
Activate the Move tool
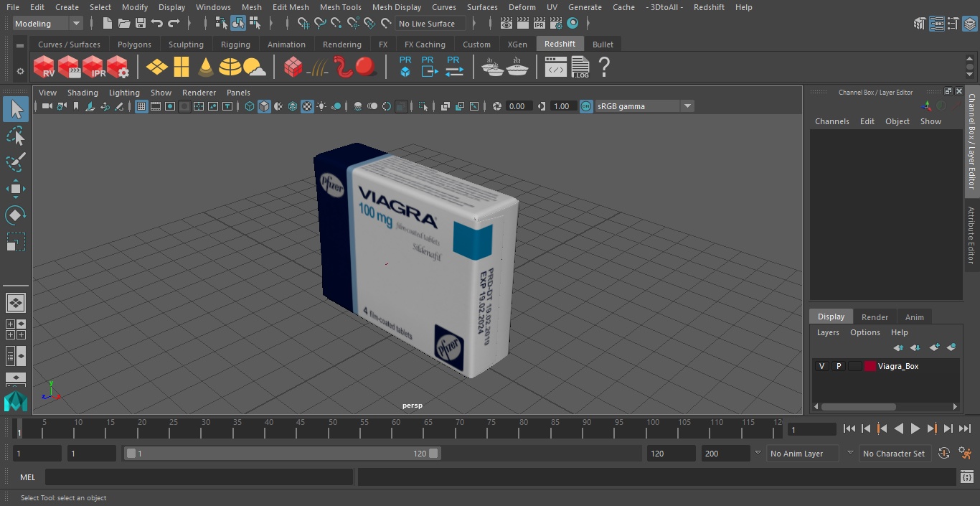pyautogui.click(x=16, y=189)
